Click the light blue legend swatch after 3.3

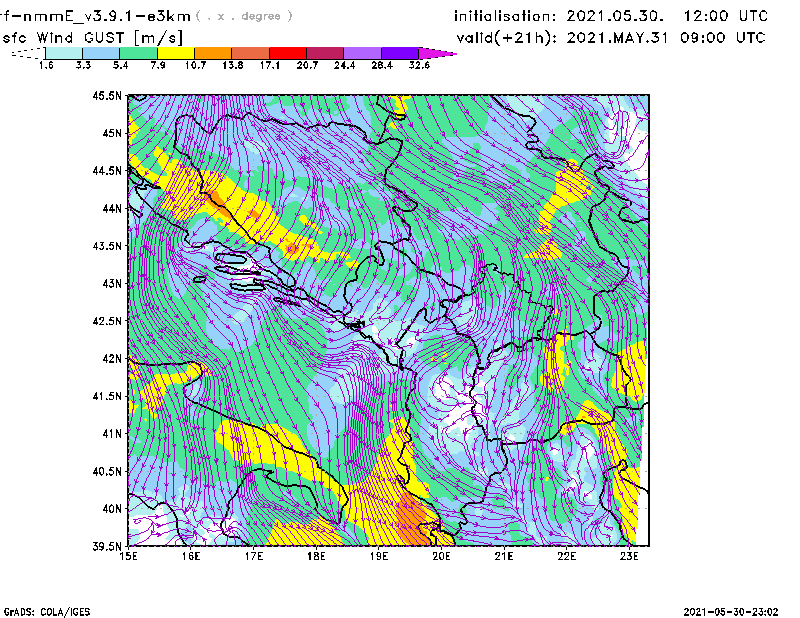(101, 53)
